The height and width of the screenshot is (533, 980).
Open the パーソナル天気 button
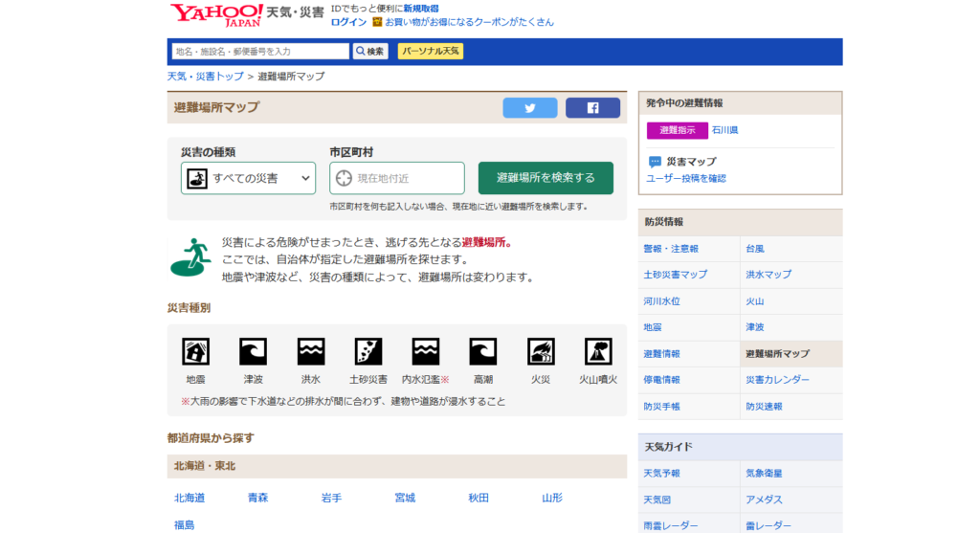(431, 52)
